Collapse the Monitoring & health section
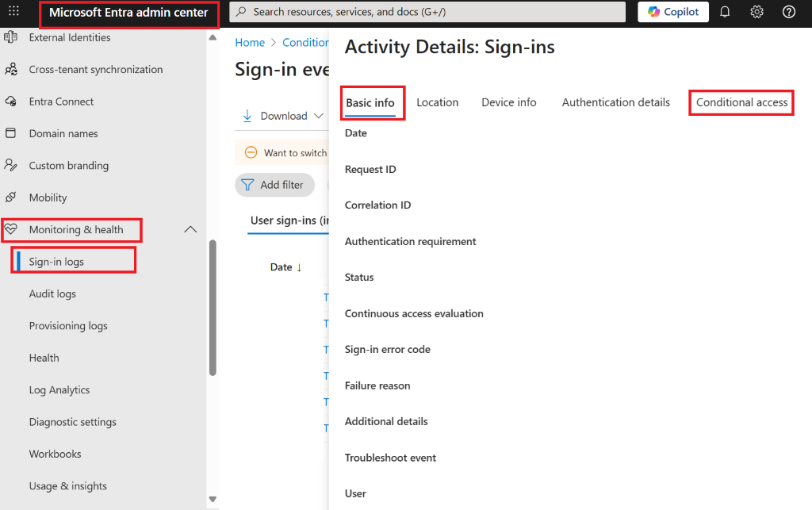The height and width of the screenshot is (510, 812). (x=190, y=228)
